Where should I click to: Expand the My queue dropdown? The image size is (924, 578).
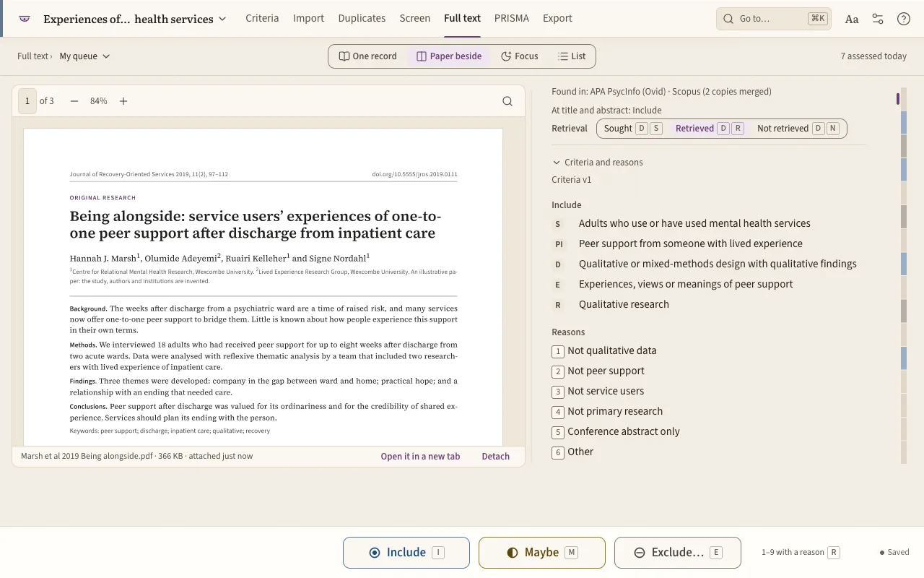click(84, 56)
